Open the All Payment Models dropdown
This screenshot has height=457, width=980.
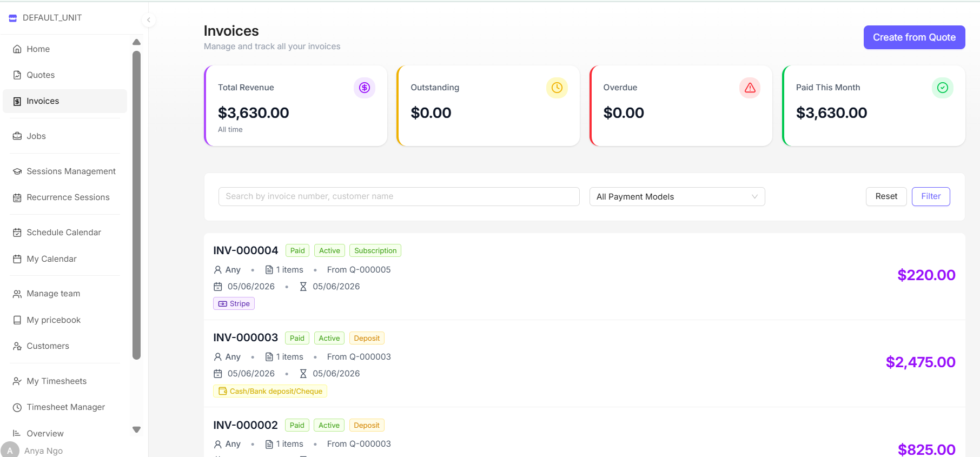677,197
